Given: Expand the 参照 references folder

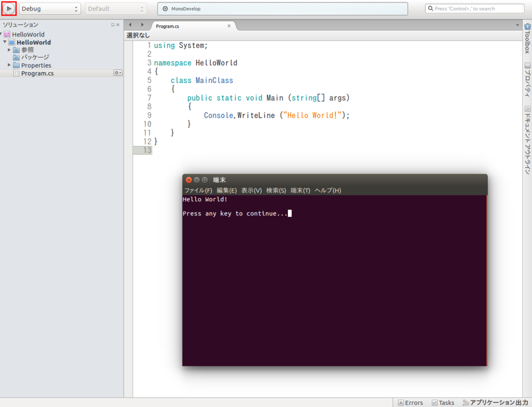Looking at the screenshot, I should pyautogui.click(x=9, y=50).
